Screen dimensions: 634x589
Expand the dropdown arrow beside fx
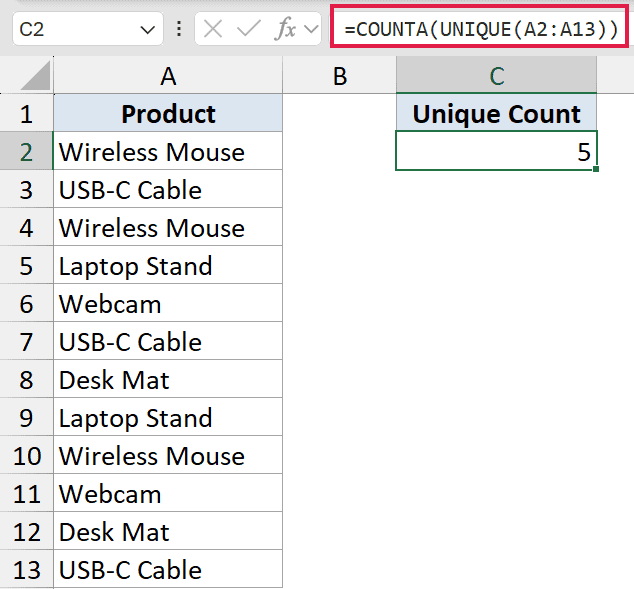[311, 29]
